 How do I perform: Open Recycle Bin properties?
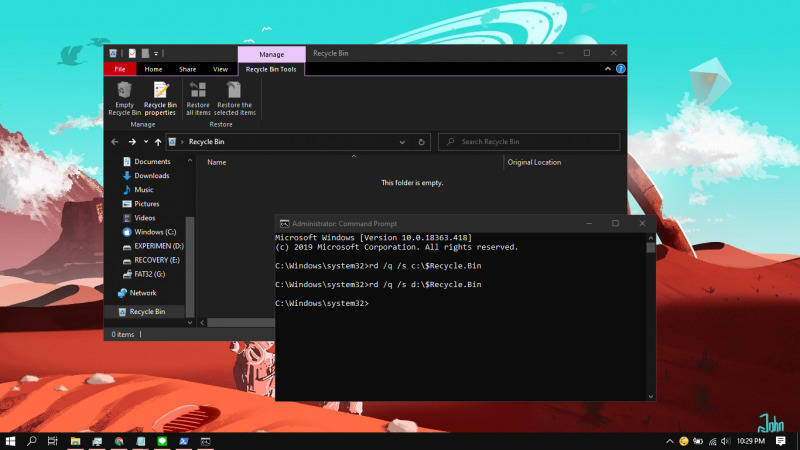(160, 98)
